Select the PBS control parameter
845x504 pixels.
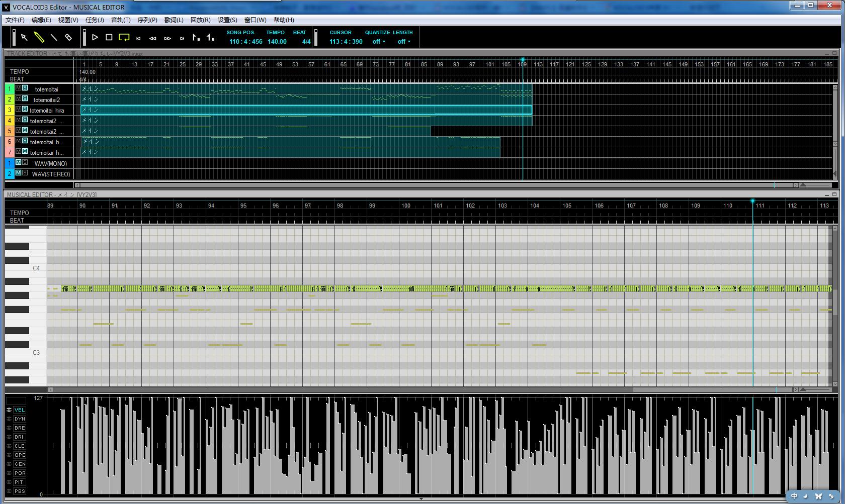[20, 491]
